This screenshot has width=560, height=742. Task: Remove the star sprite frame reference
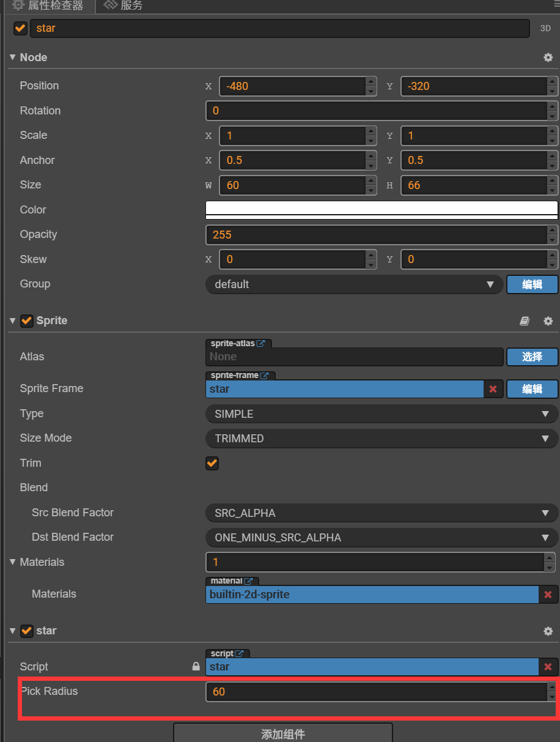[x=493, y=389]
